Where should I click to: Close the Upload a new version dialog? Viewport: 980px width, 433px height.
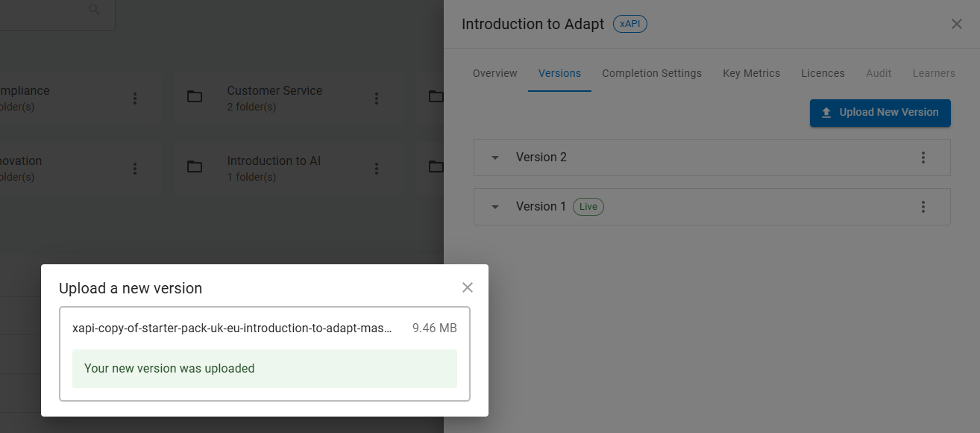[x=468, y=288]
